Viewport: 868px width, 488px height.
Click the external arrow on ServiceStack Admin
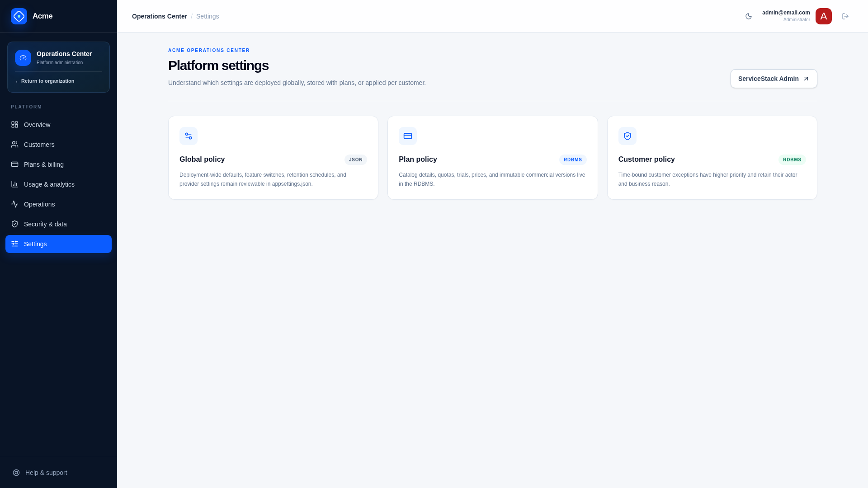coord(806,79)
